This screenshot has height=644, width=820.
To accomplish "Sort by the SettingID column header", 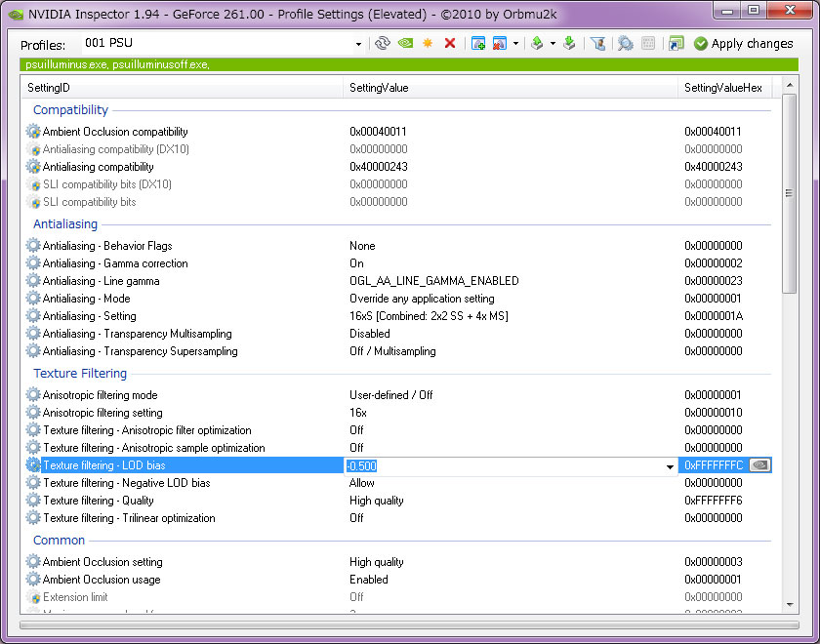I will tap(182, 87).
